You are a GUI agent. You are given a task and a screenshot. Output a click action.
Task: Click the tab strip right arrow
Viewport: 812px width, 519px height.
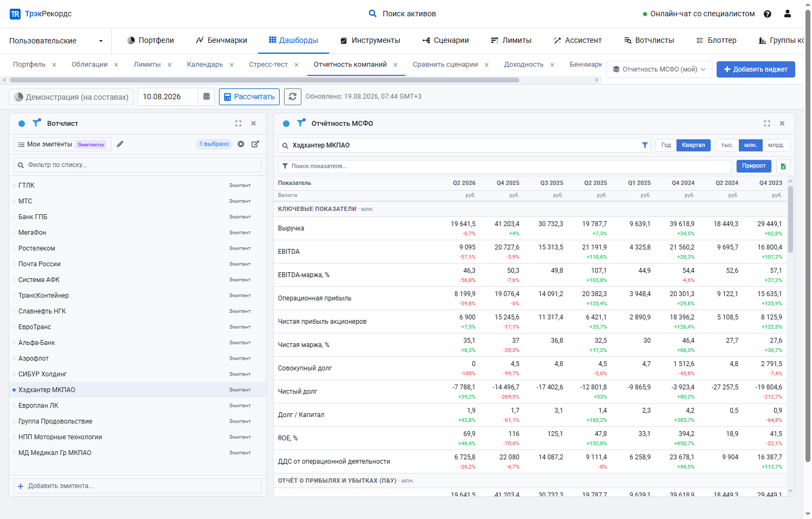pyautogui.click(x=597, y=80)
